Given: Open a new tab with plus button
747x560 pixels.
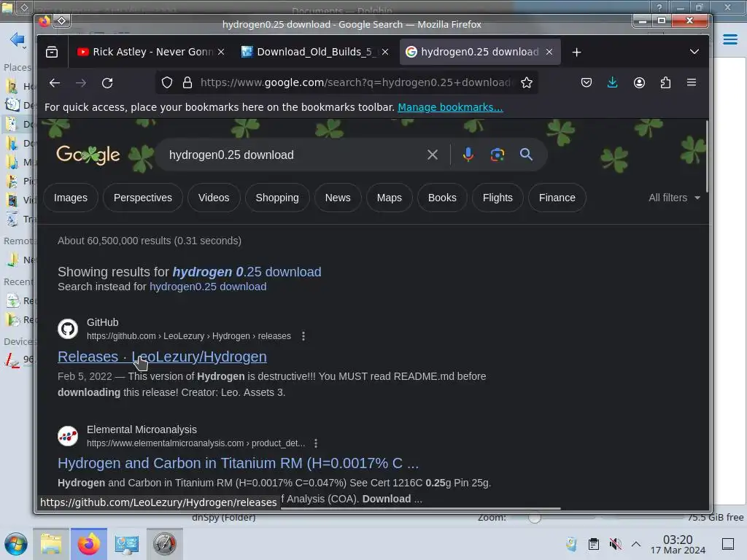Looking at the screenshot, I should 576,52.
